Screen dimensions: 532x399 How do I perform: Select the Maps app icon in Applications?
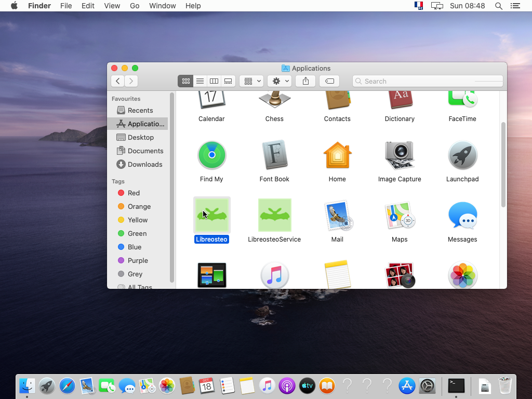click(400, 215)
